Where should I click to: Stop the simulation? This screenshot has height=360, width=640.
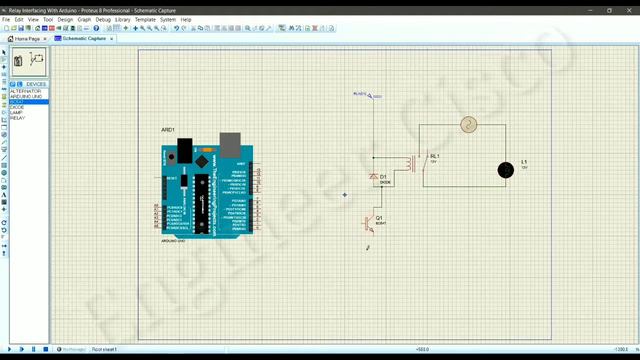pos(46,349)
